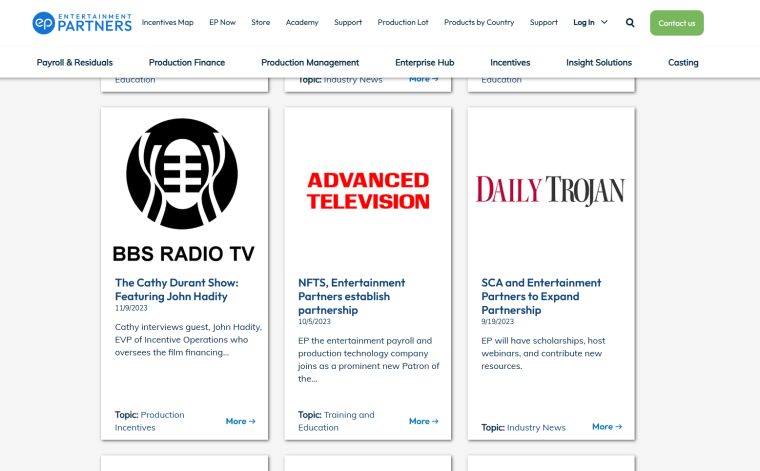Click Industry News topic on SCA card

pyautogui.click(x=536, y=427)
